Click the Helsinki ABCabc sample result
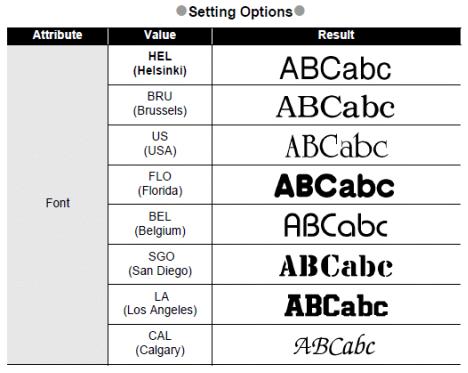 click(x=335, y=68)
